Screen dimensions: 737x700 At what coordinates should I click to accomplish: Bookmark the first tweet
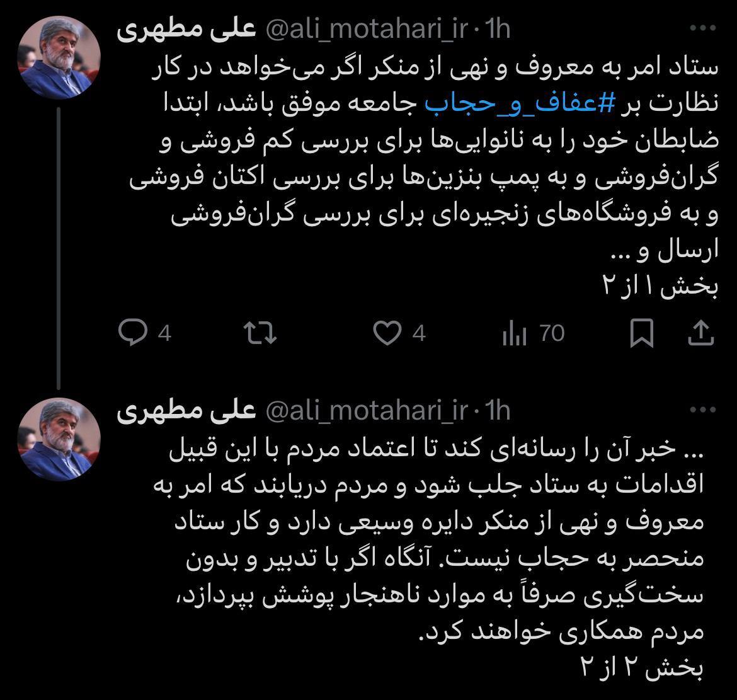[x=643, y=334]
